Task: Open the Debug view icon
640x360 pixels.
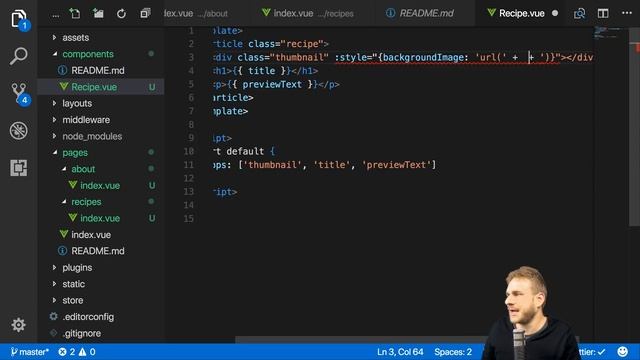Action: click(x=18, y=131)
